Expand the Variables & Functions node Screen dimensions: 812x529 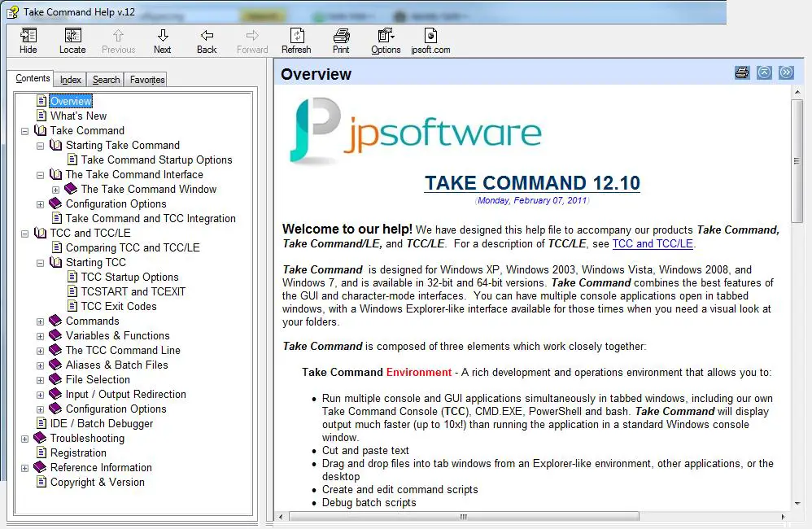(x=40, y=336)
